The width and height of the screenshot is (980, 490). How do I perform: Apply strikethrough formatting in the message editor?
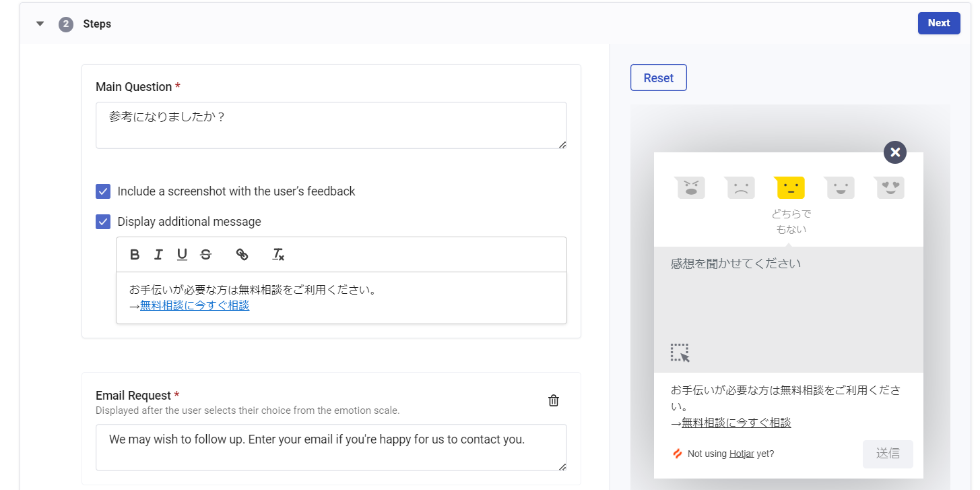205,254
